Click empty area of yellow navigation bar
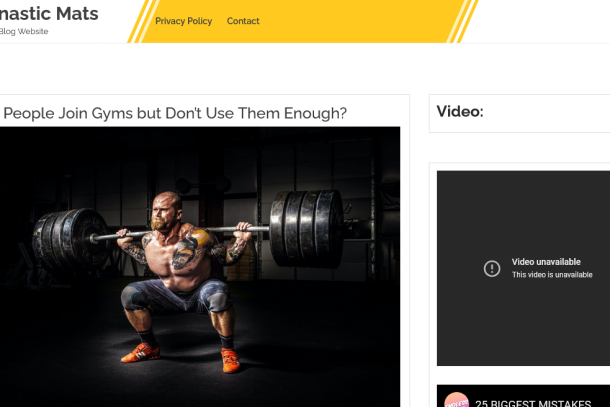 pyautogui.click(x=350, y=21)
